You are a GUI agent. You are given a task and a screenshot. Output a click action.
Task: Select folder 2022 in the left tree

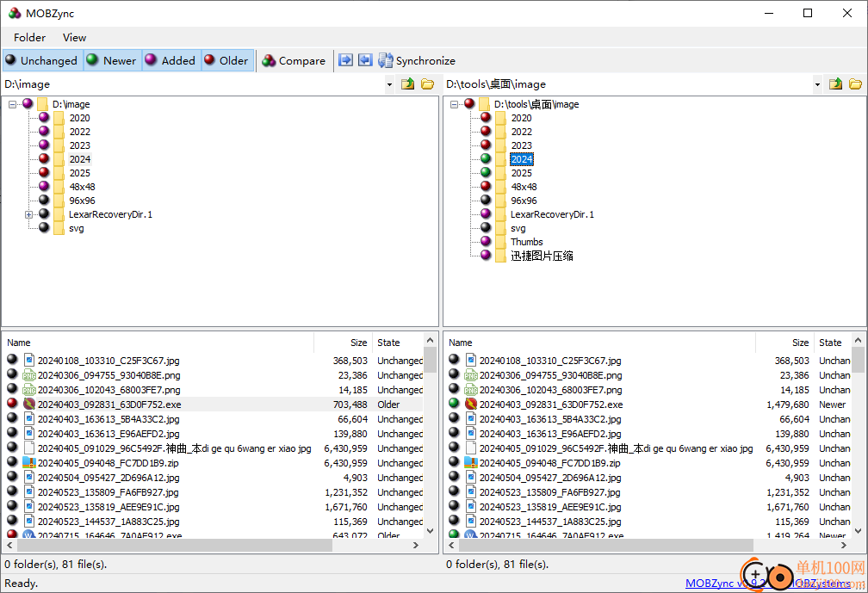point(80,132)
